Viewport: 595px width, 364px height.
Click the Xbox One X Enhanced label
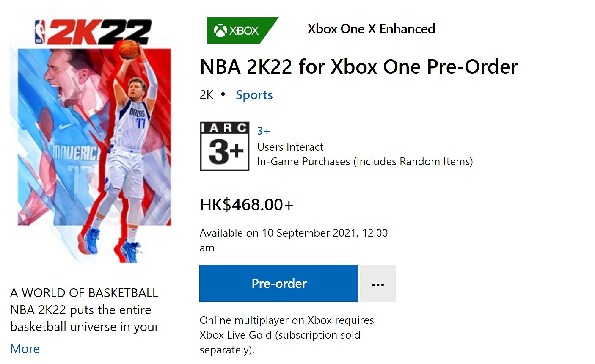coord(371,29)
